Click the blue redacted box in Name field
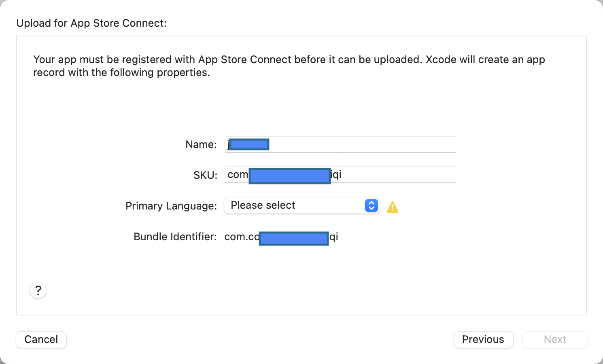The image size is (603, 364). [x=248, y=144]
